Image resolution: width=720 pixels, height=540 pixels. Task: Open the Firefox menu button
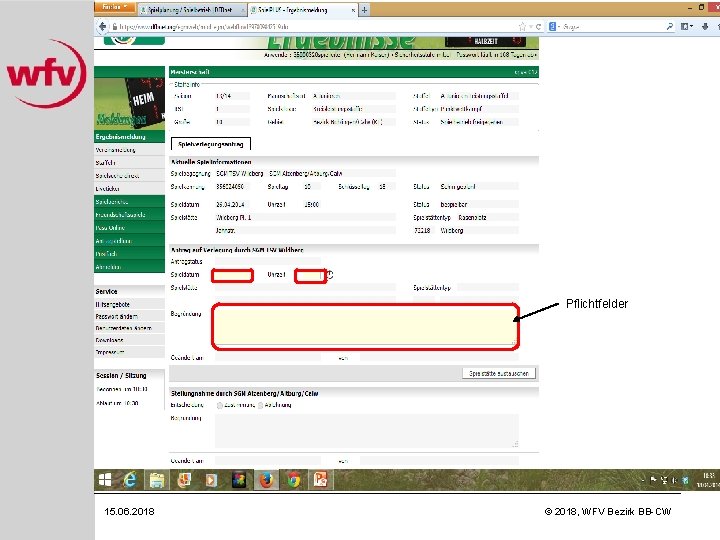(x=115, y=7)
